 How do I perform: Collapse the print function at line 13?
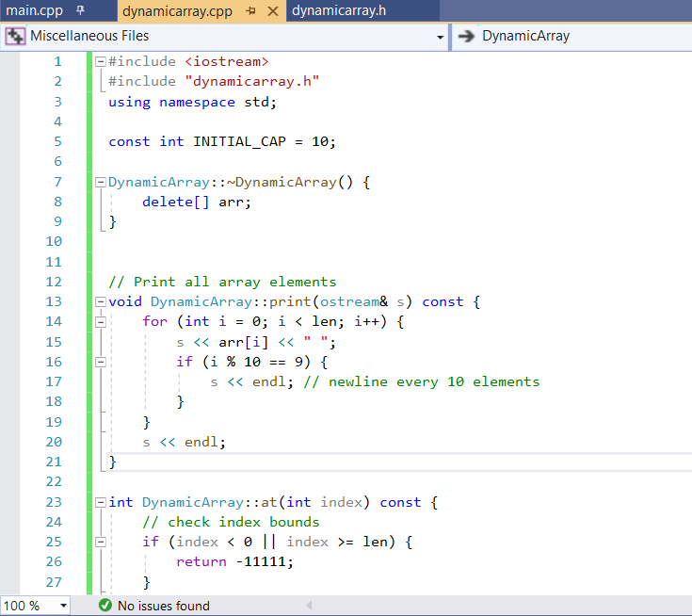(101, 302)
